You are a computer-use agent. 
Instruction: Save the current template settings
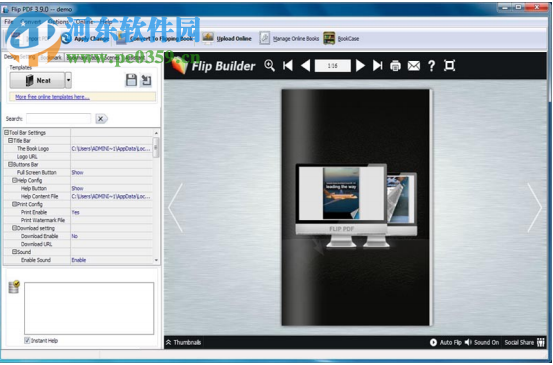131,80
